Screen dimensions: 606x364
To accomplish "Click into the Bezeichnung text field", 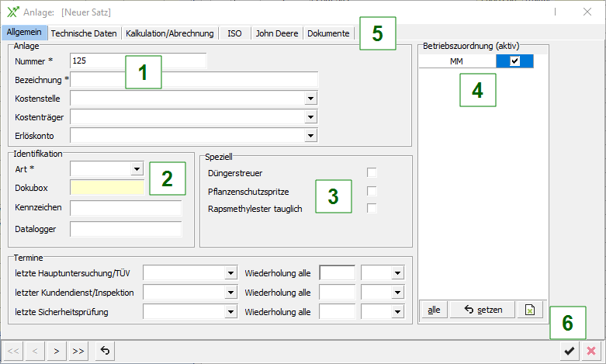I will pyautogui.click(x=194, y=79).
